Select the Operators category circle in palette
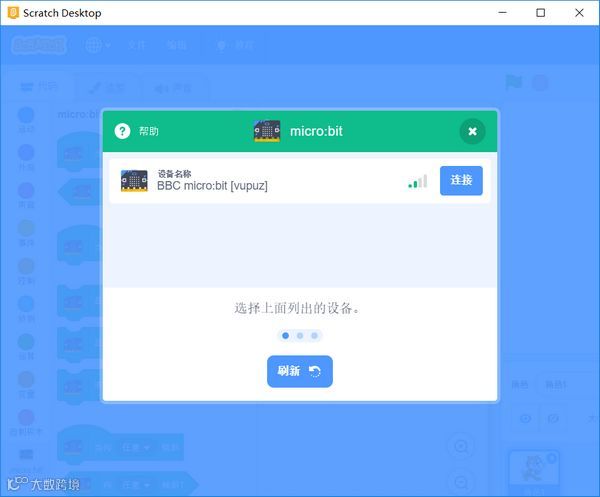The width and height of the screenshot is (600, 497). pos(26,342)
